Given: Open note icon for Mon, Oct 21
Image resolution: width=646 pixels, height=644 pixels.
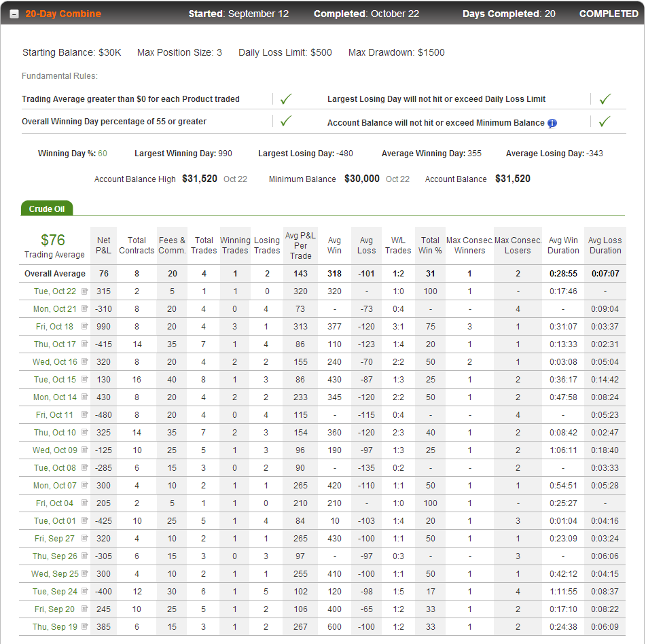Looking at the screenshot, I should (84, 308).
